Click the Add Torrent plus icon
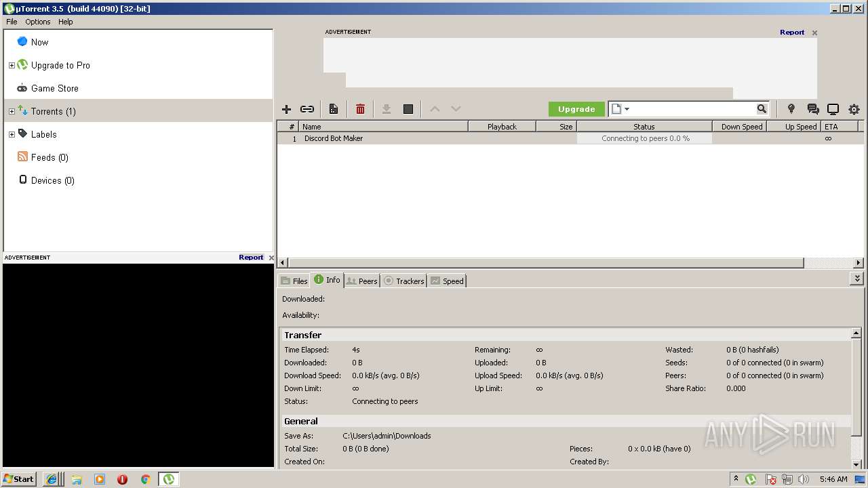Image resolution: width=868 pixels, height=488 pixels. click(286, 109)
